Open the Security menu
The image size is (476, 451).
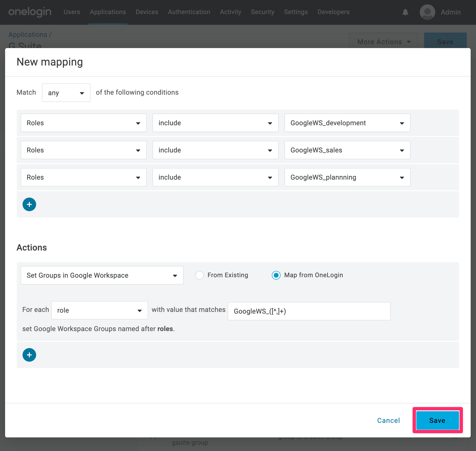point(263,12)
